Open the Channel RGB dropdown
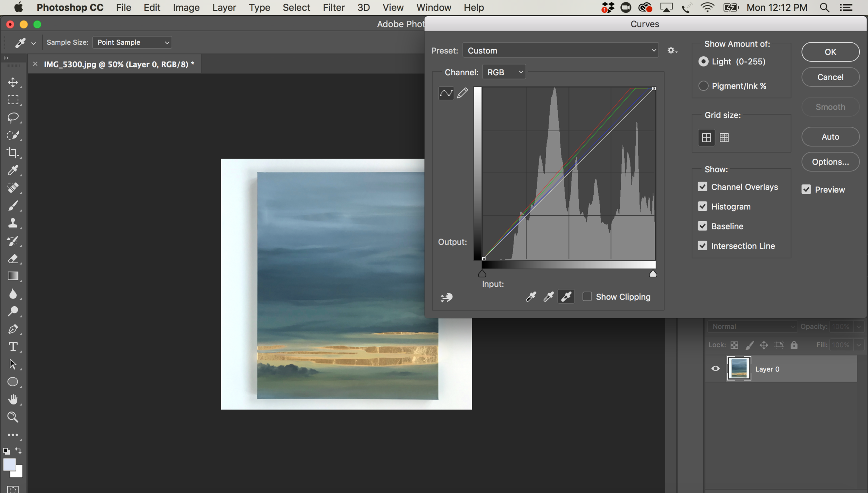 coord(504,72)
